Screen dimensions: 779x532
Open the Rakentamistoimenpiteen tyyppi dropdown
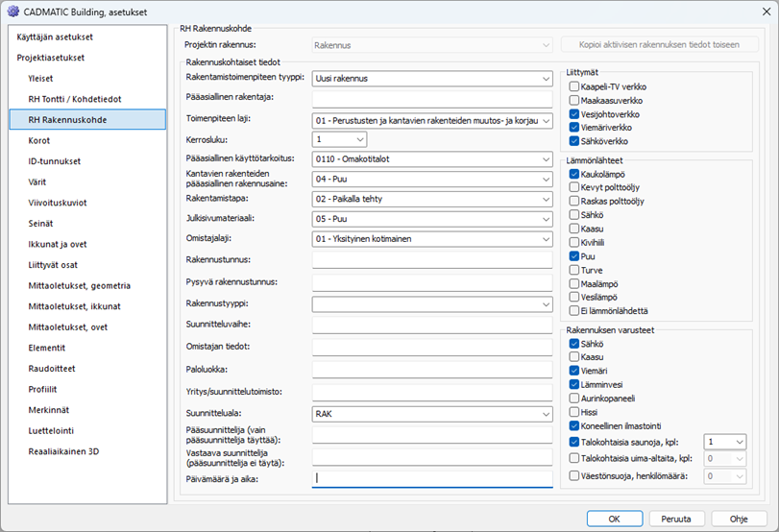(x=432, y=78)
